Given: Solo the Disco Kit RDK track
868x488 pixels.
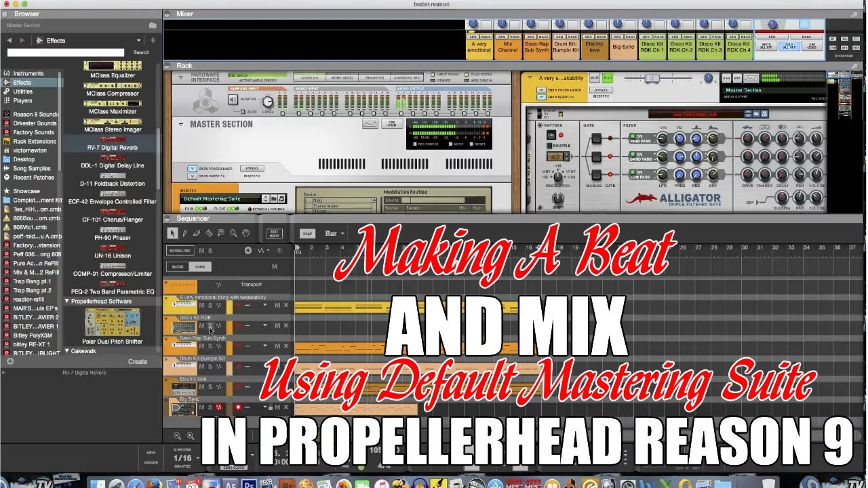Looking at the screenshot, I should pos(210,326).
